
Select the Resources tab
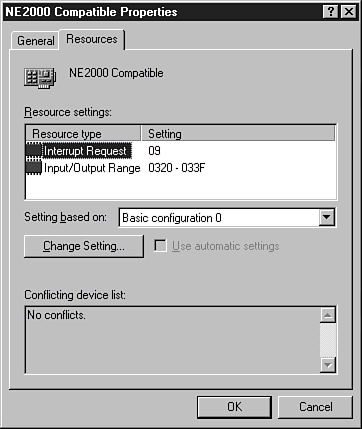tap(92, 39)
